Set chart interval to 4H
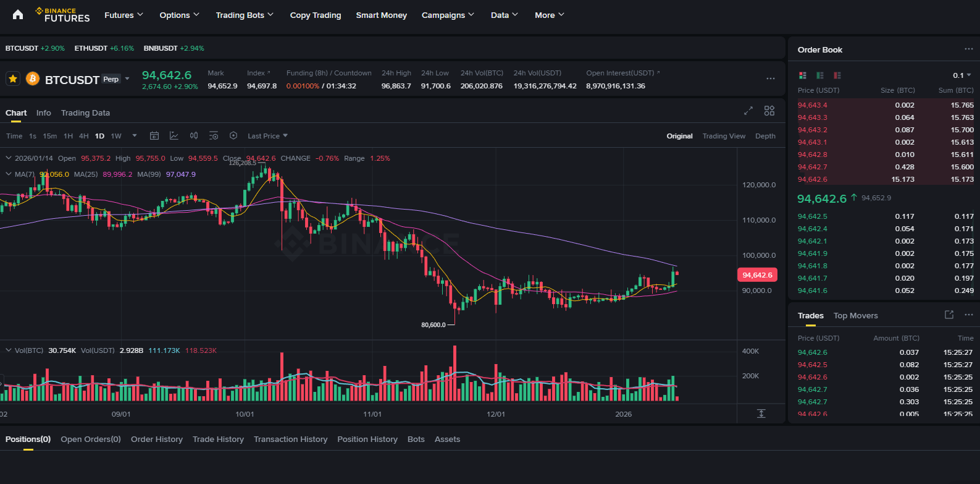The image size is (980, 484). [x=84, y=136]
